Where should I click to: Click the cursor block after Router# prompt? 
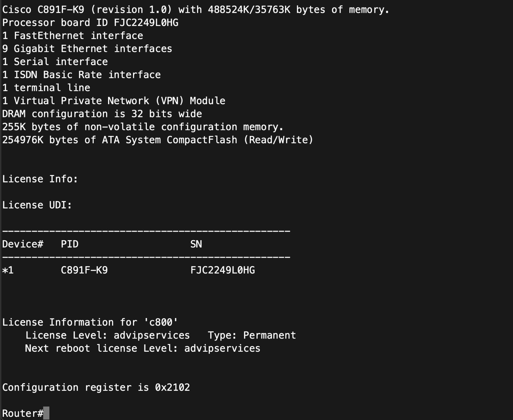pos(46,413)
